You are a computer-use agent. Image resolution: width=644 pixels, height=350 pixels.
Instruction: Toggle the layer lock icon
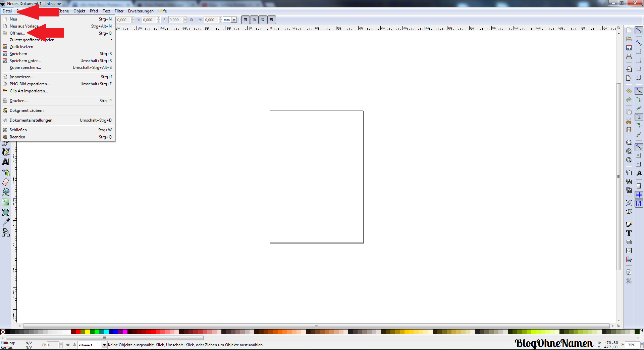74,345
